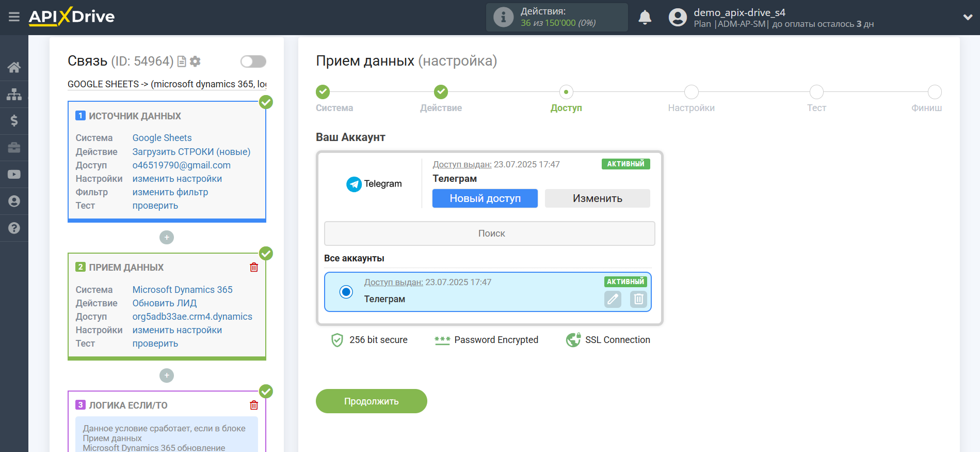Delete the ПРИЕМ ДАННЫХ block
980x452 pixels.
(254, 267)
